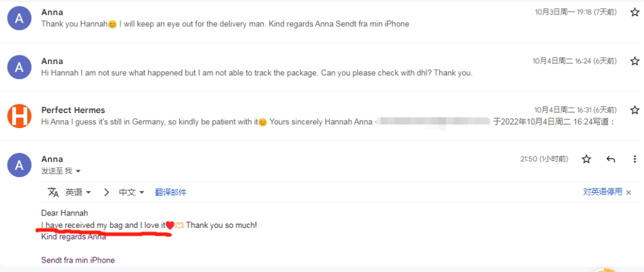Viewport: 644px width, 272px height.
Task: Click the orange Perfect Hermes avatar
Action: (19, 116)
